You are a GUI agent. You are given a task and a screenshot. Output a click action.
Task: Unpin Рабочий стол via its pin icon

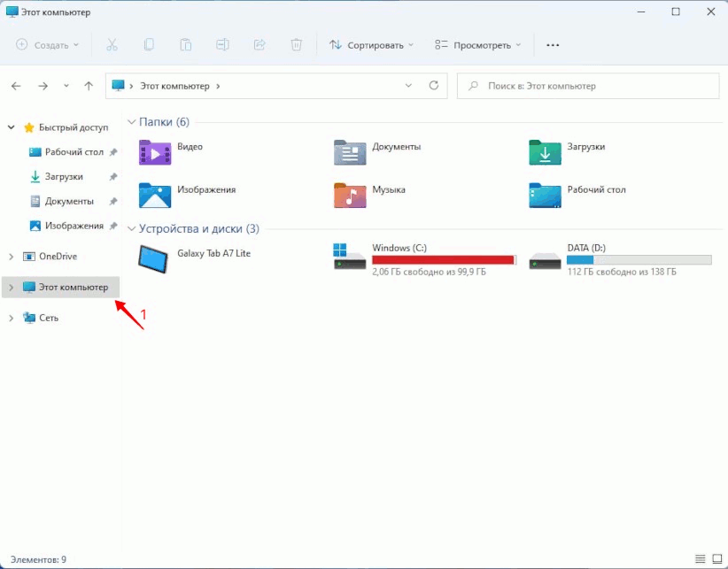coord(113,152)
